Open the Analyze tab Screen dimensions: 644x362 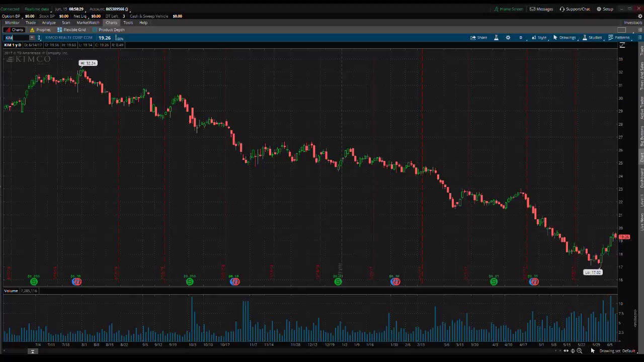[x=49, y=23]
